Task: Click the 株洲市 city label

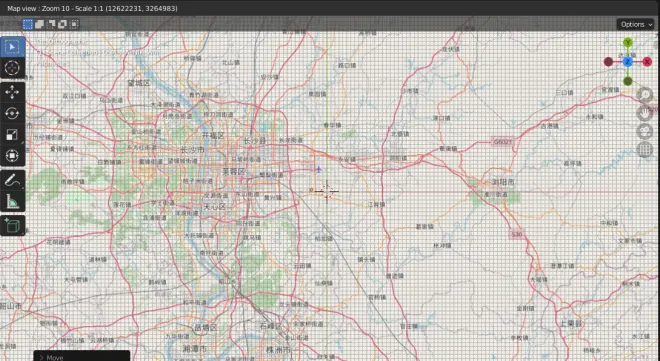Action: point(278,350)
